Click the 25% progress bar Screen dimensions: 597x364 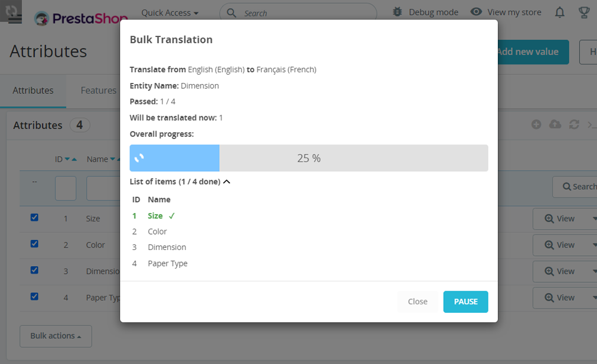(x=308, y=158)
